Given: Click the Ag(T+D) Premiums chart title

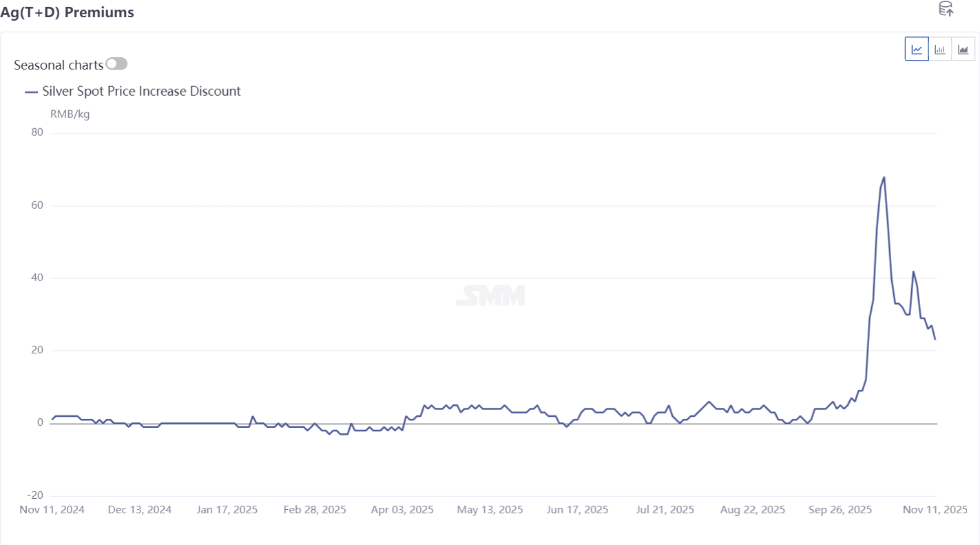Looking at the screenshot, I should point(67,12).
